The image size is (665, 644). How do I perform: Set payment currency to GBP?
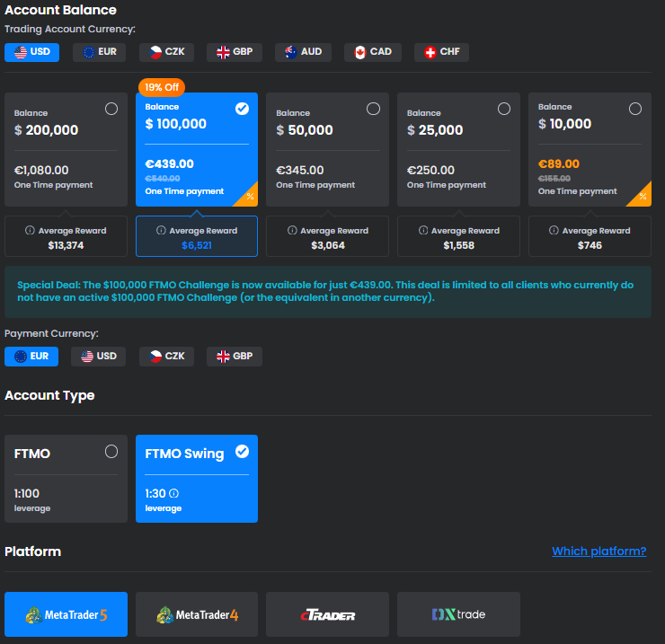235,357
